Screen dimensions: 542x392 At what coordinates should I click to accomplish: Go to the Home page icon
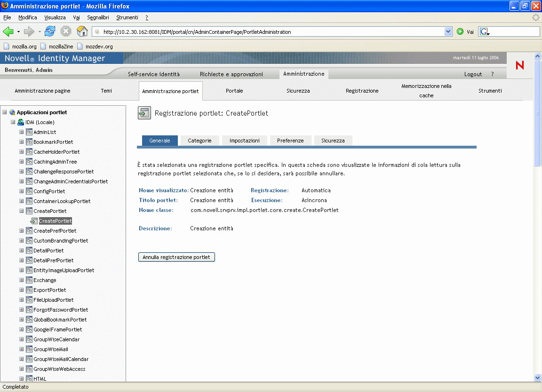click(82, 31)
